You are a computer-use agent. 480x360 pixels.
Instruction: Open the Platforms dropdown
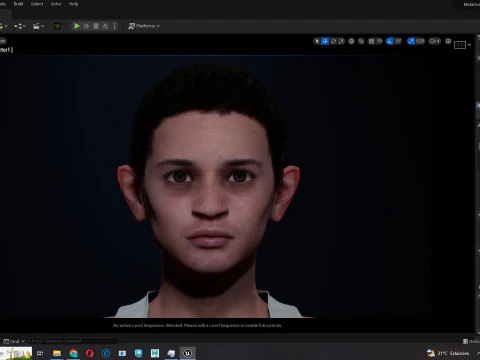pos(144,26)
